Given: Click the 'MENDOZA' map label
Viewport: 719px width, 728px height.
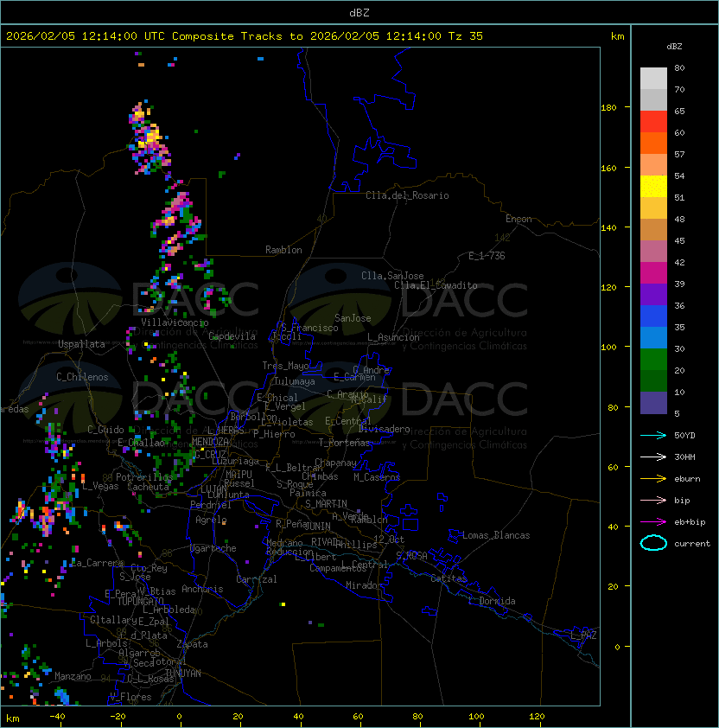Looking at the screenshot, I should pos(210,442).
